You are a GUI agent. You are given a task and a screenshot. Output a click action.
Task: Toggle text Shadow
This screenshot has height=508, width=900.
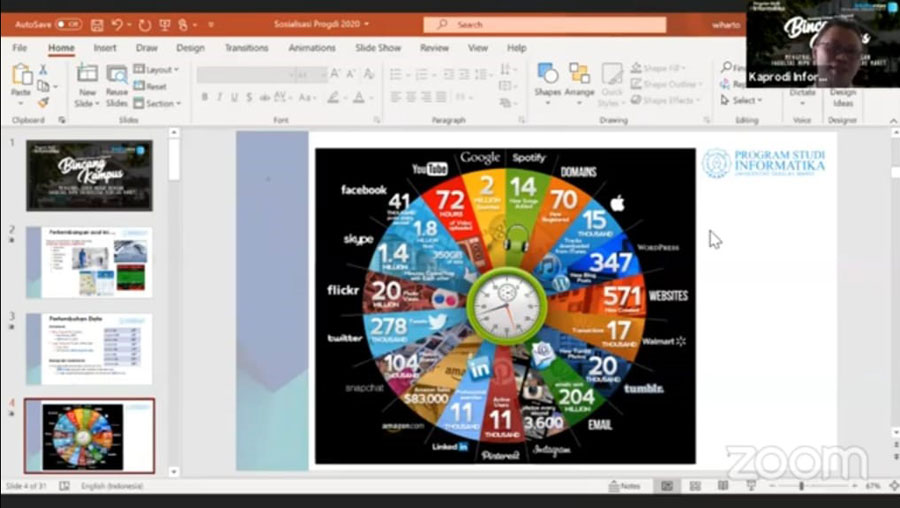point(249,98)
